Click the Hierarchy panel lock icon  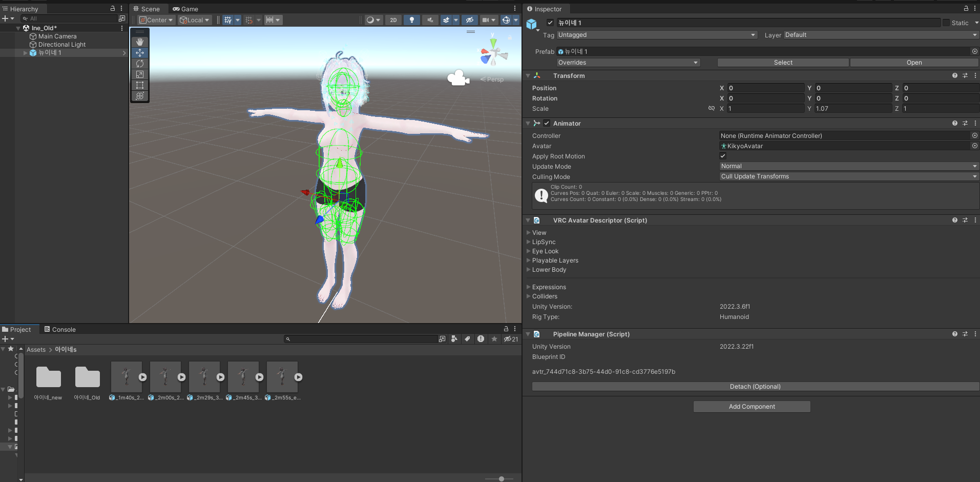(x=113, y=8)
